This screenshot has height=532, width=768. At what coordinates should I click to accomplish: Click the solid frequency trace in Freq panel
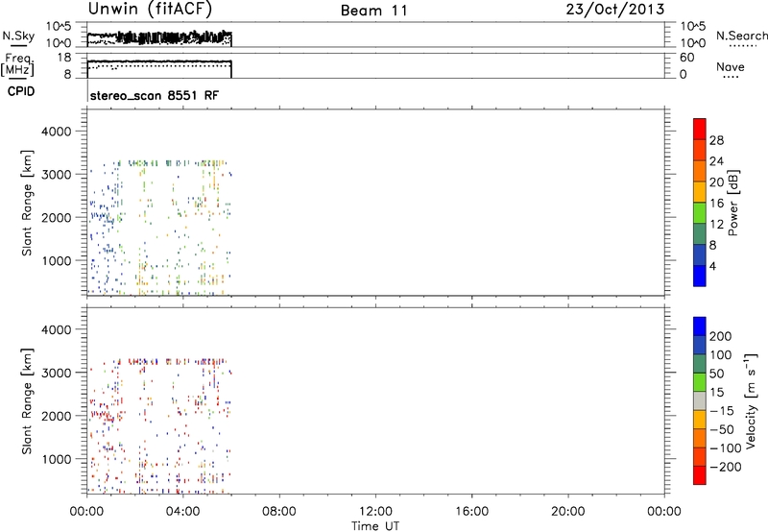159,61
